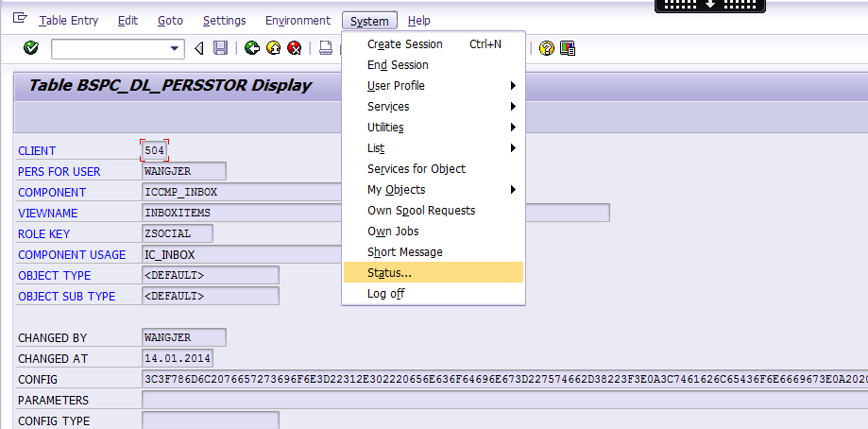Click the Save diskette icon
This screenshot has height=429, width=868.
220,48
